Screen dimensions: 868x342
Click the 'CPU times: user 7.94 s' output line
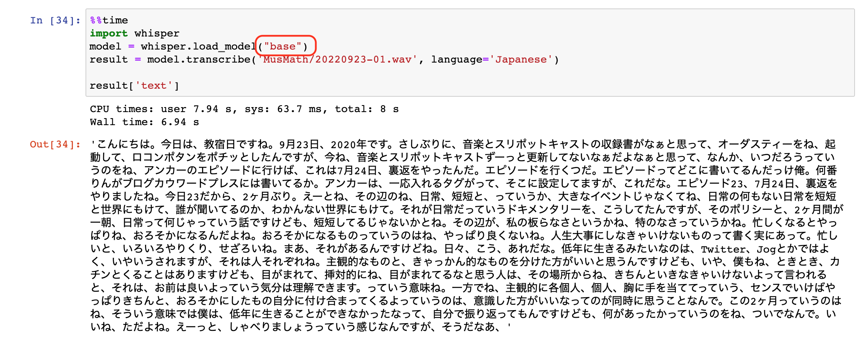click(244, 109)
